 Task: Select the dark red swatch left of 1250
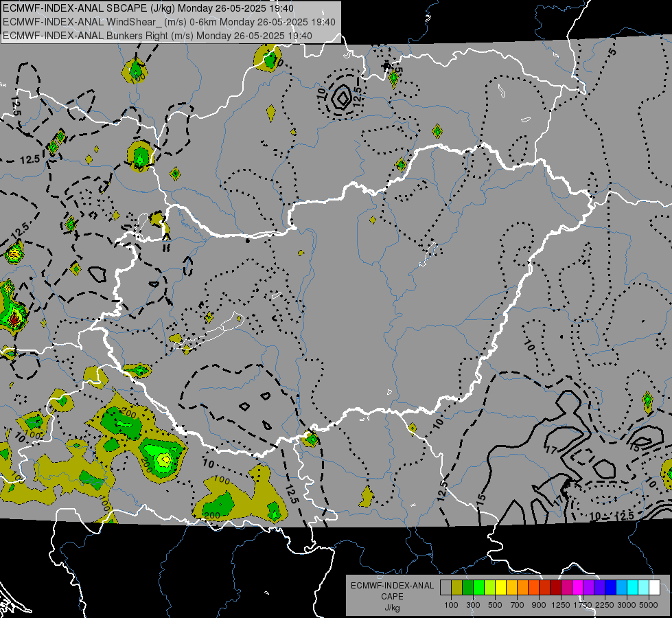pyautogui.click(x=555, y=588)
